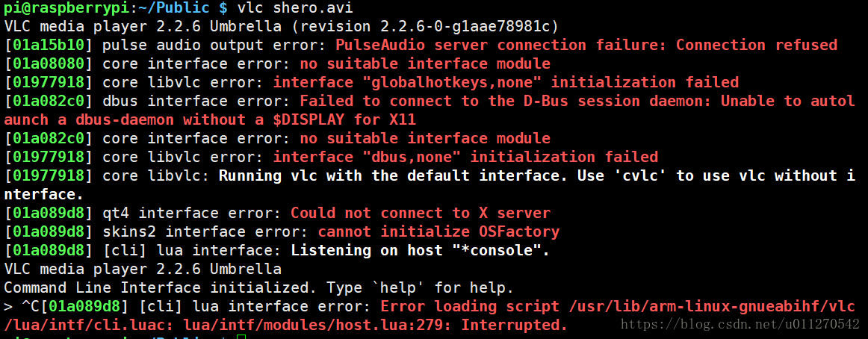Click the '^C' interrupt characters at the prompt

coord(31,307)
